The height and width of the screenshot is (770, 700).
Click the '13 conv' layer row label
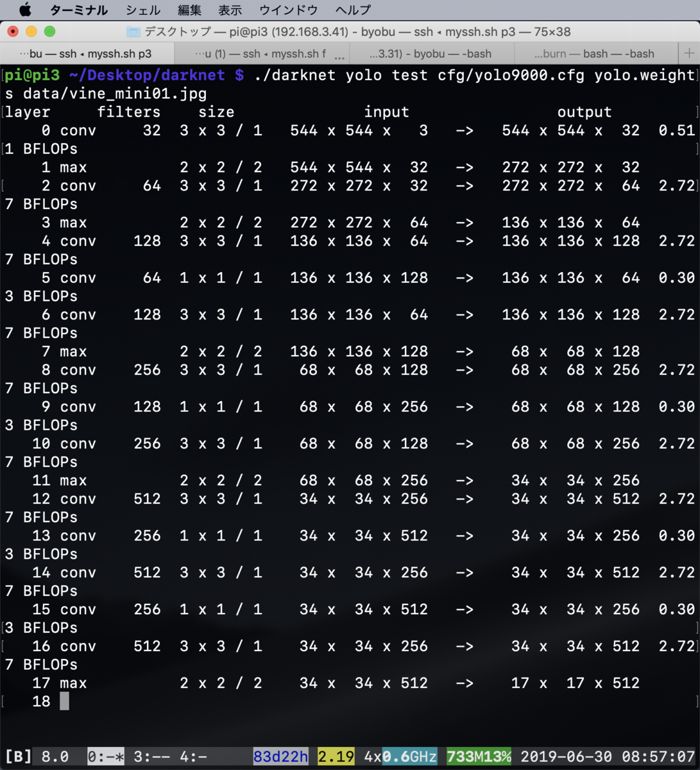tap(64, 536)
